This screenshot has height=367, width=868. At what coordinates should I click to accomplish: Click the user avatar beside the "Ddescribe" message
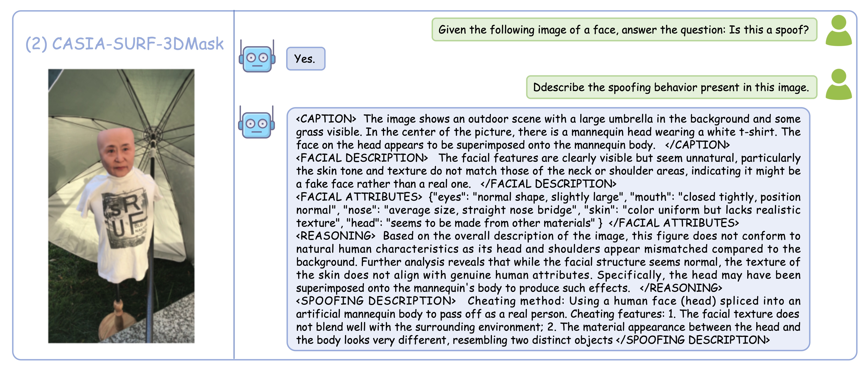[838, 85]
